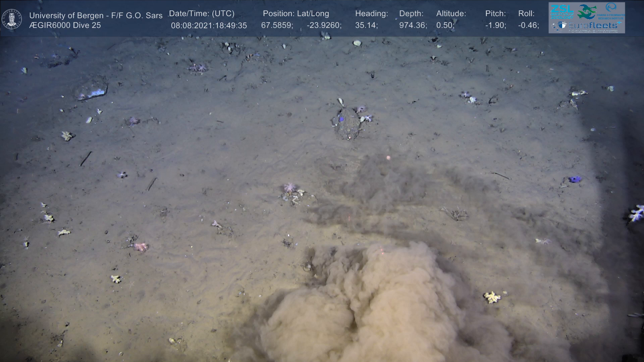Click the Altitude value 0.50
The image size is (644, 362).
pyautogui.click(x=445, y=25)
